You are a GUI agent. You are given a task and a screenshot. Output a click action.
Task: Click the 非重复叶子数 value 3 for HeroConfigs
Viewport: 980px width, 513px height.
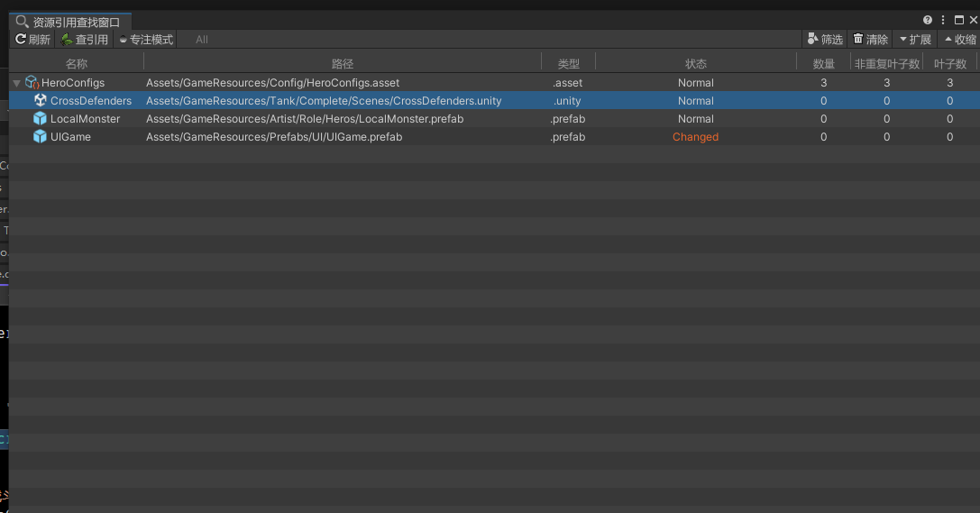[887, 82]
